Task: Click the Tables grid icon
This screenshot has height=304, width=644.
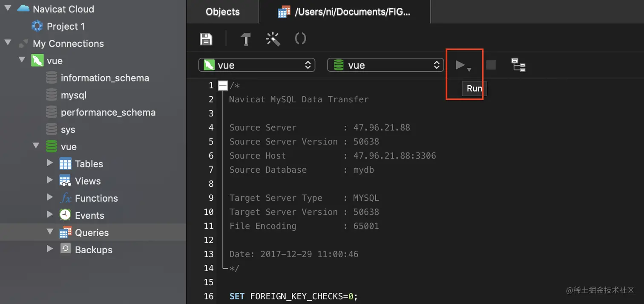Action: (x=66, y=164)
